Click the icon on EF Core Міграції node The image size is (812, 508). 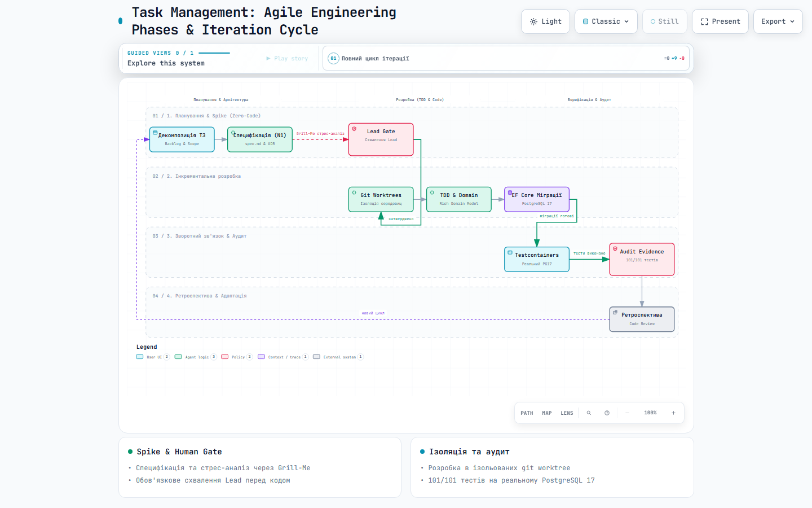pos(510,192)
